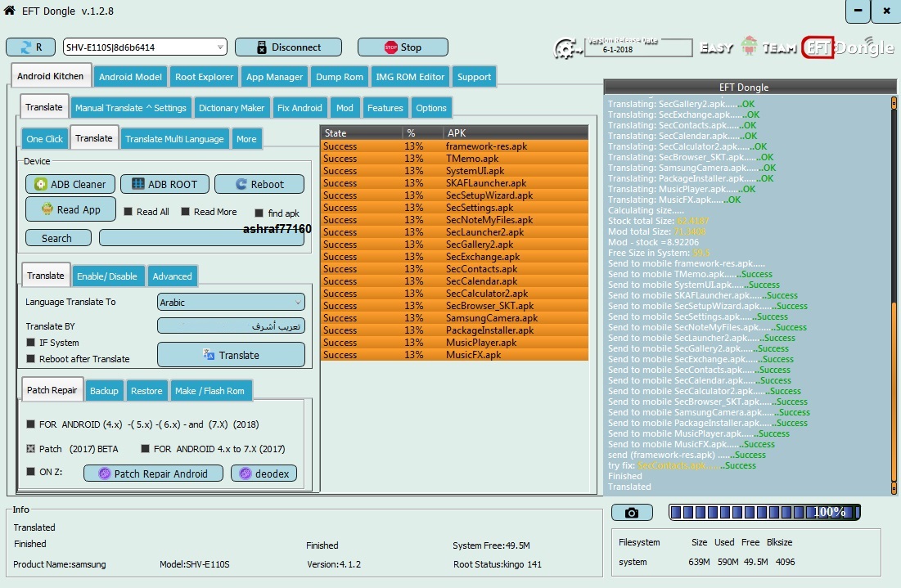The height and width of the screenshot is (588, 901).
Task: Switch to the Android Model tab
Action: [130, 77]
